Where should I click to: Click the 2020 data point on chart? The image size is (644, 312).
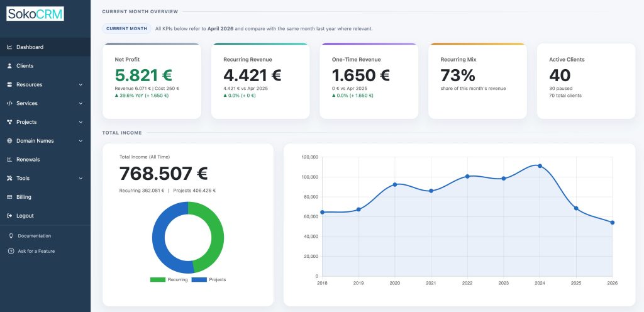(395, 185)
